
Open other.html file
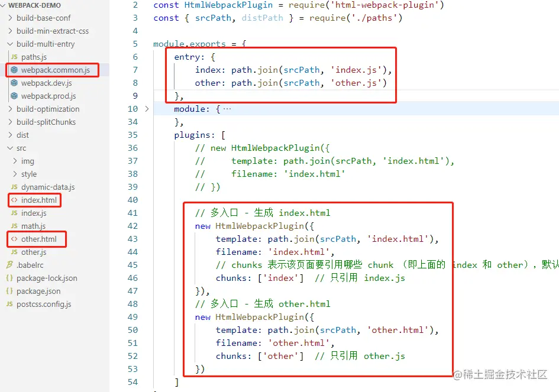point(38,239)
